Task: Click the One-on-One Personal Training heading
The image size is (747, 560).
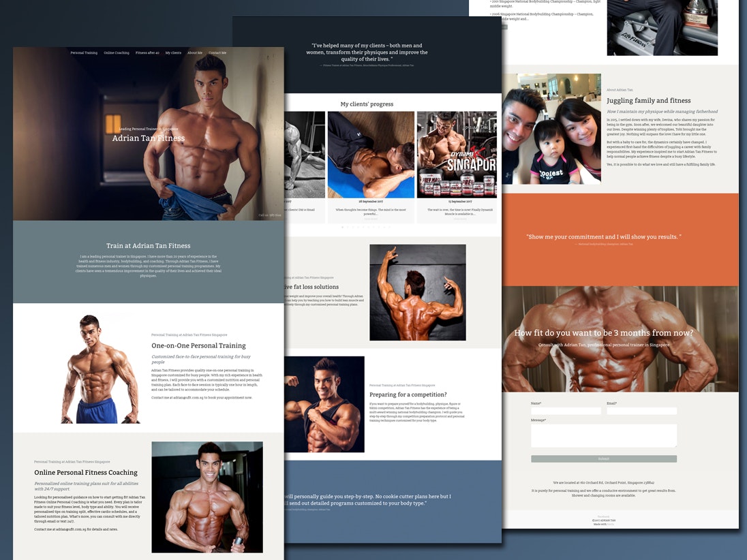Action: [x=198, y=345]
